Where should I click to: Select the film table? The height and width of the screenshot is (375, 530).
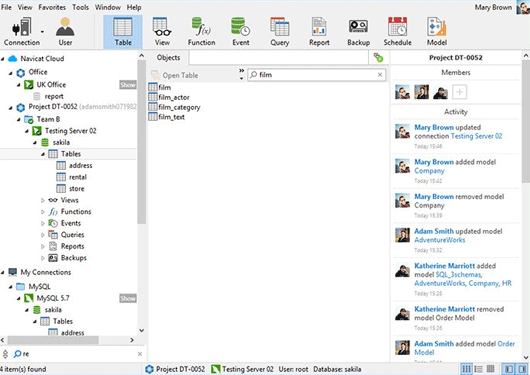click(160, 87)
